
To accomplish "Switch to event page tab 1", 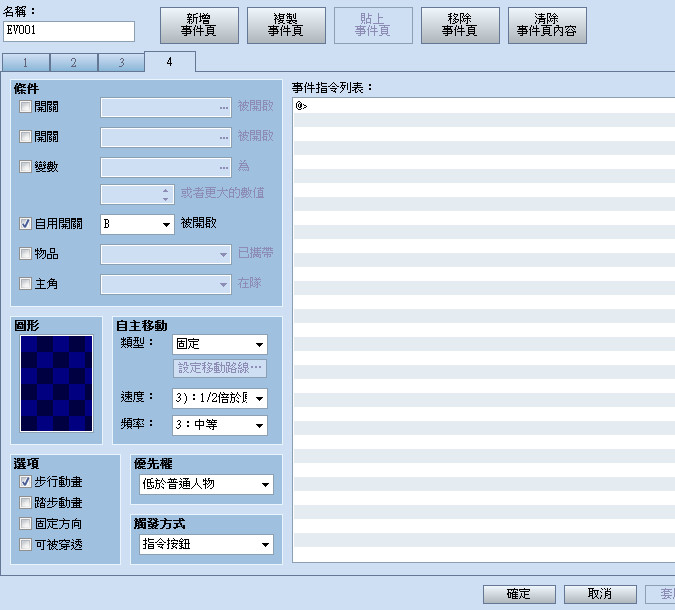I will tap(25, 63).
